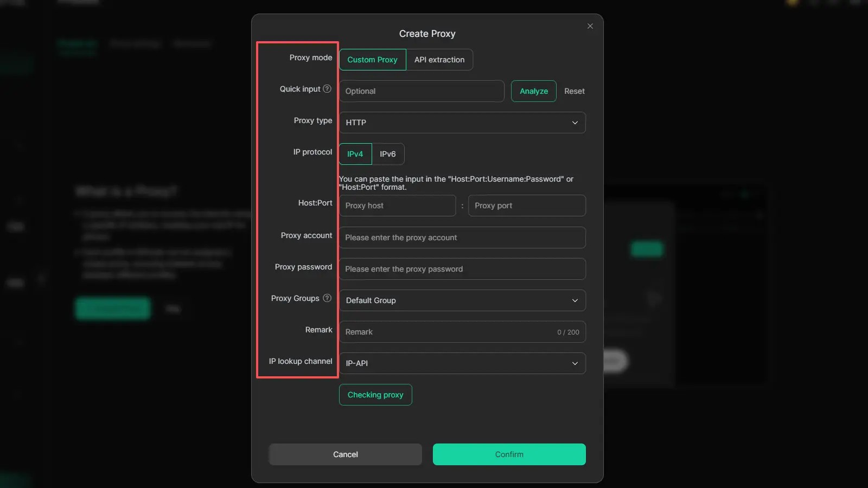Viewport: 868px width, 488px height.
Task: Click the Proxy port input field
Action: click(x=527, y=206)
